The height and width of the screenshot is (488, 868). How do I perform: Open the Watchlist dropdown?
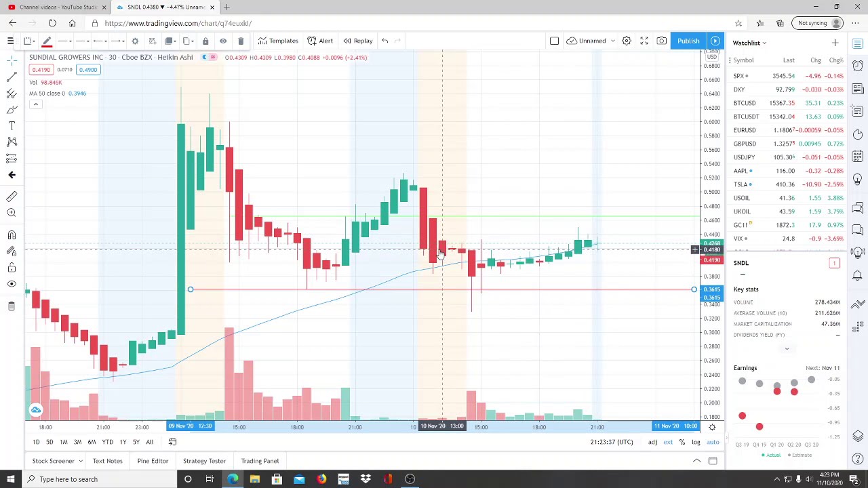click(749, 43)
